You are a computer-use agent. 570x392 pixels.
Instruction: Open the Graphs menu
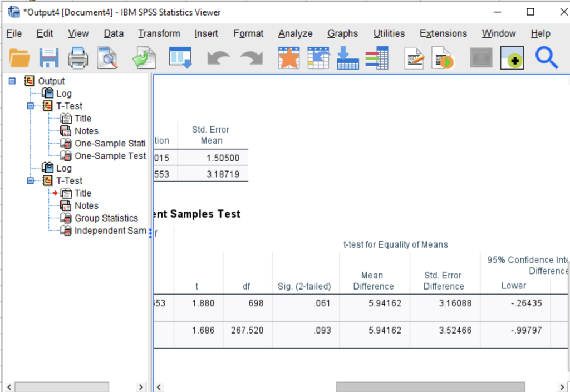[x=342, y=33]
